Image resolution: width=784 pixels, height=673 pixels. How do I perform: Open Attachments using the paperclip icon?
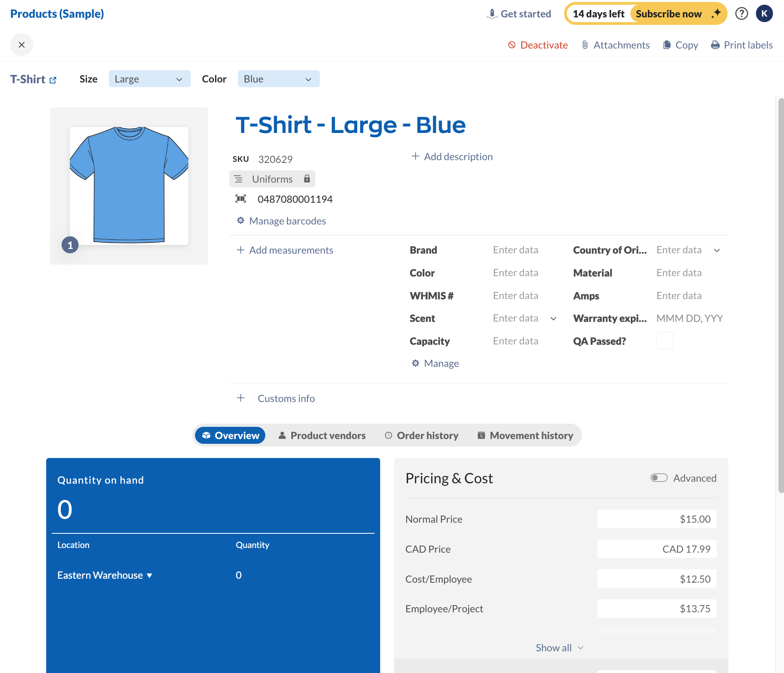[x=585, y=45]
